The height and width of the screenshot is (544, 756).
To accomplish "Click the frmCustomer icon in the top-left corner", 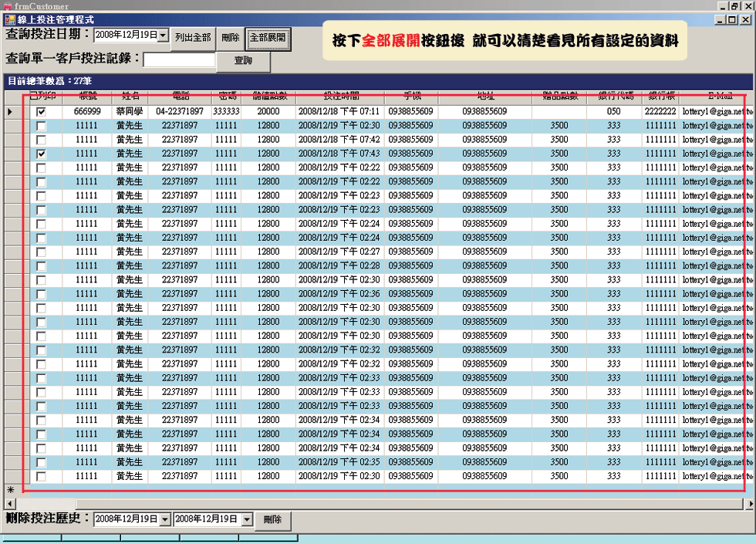I will click(x=7, y=6).
